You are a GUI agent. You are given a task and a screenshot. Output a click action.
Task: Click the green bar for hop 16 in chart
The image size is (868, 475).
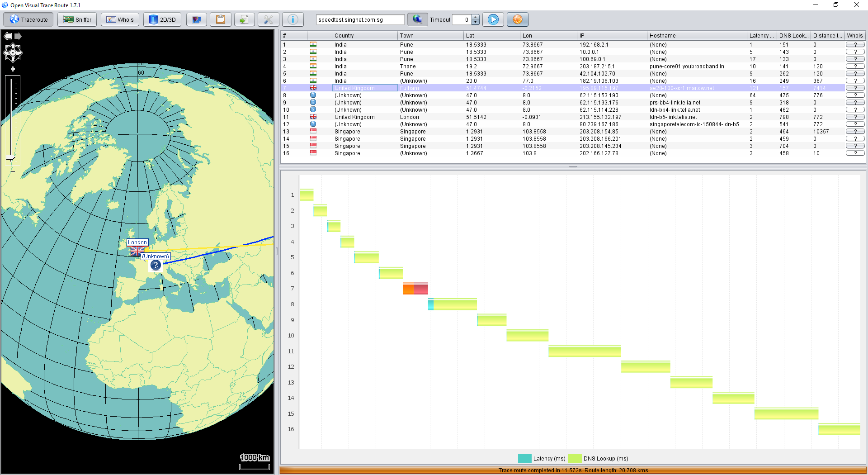839,429
